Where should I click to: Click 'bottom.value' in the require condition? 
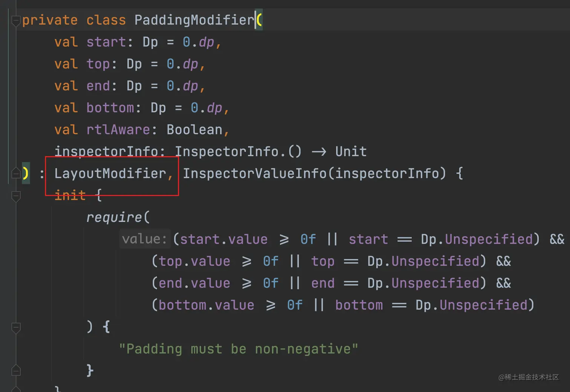coord(207,305)
